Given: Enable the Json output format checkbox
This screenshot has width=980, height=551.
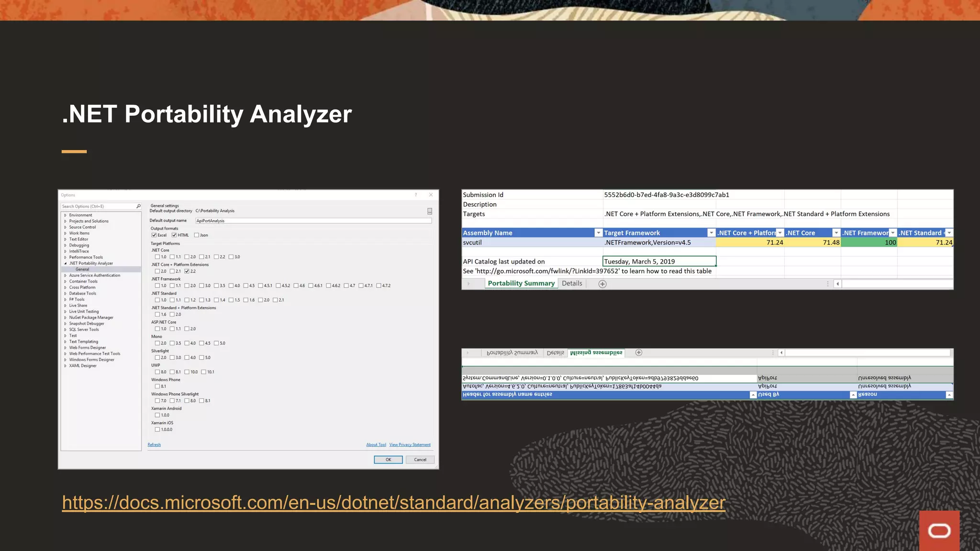Looking at the screenshot, I should pos(196,235).
